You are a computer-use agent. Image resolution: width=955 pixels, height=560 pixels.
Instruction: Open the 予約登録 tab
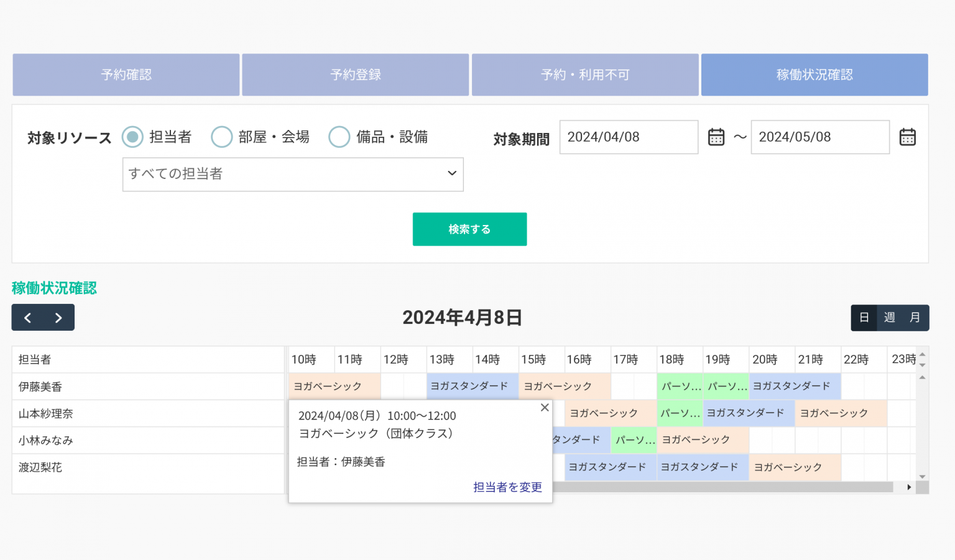coord(356,75)
